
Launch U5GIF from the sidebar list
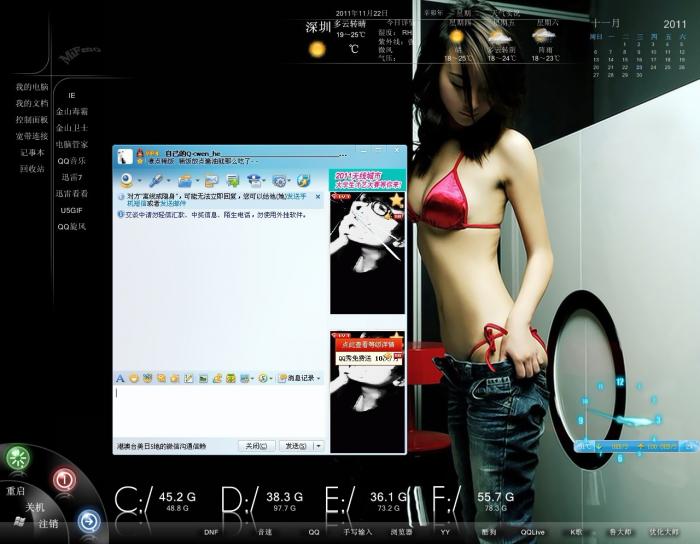71,210
